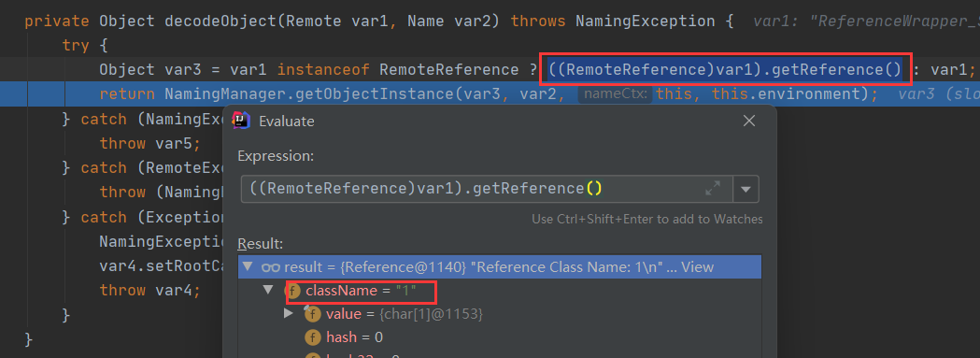Click RemoteReference after instanceof
The height and width of the screenshot is (358, 980).
[x=448, y=70]
